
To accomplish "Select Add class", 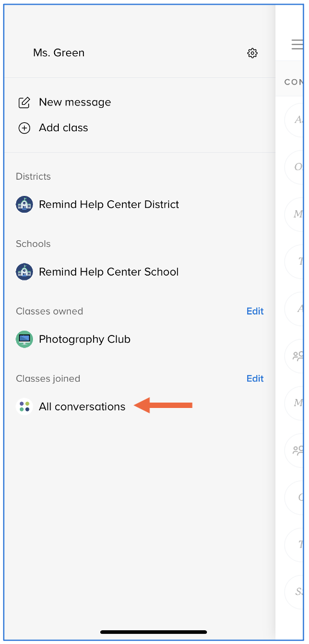I will (x=64, y=128).
